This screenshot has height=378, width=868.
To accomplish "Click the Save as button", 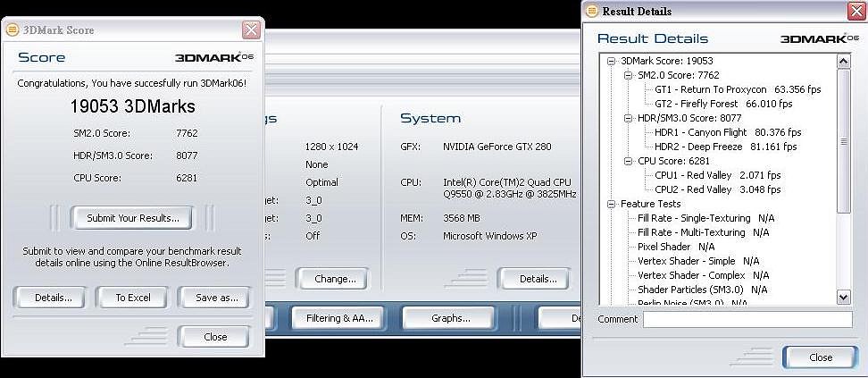I will 214,298.
